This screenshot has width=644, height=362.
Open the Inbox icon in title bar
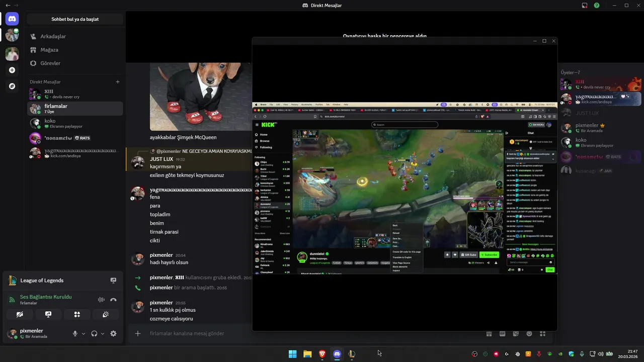(x=585, y=5)
